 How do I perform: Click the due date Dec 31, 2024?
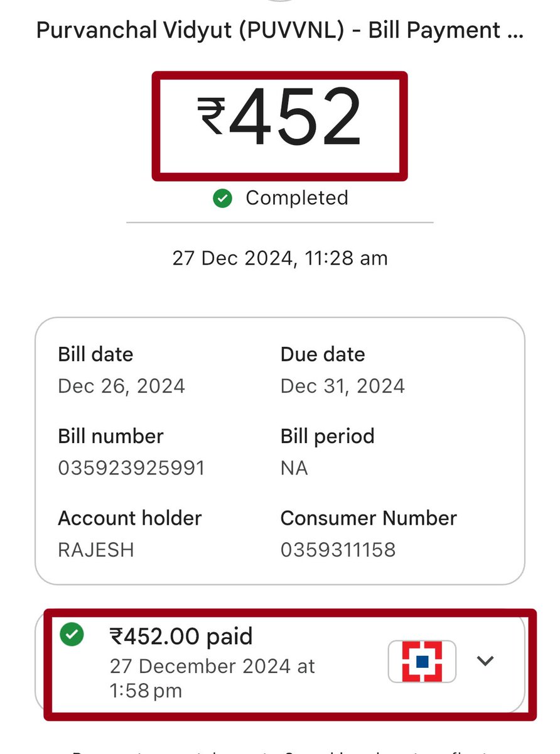(343, 386)
